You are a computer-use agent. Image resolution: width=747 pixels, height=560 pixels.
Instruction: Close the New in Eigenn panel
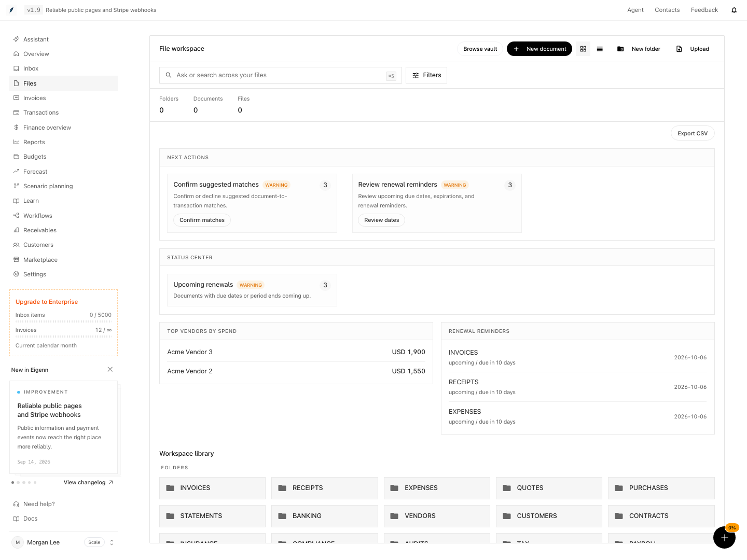110,369
